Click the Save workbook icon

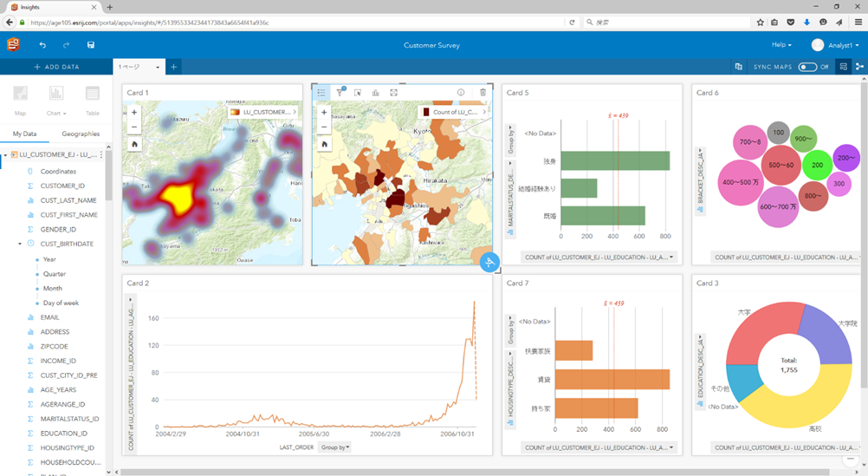pos(91,45)
